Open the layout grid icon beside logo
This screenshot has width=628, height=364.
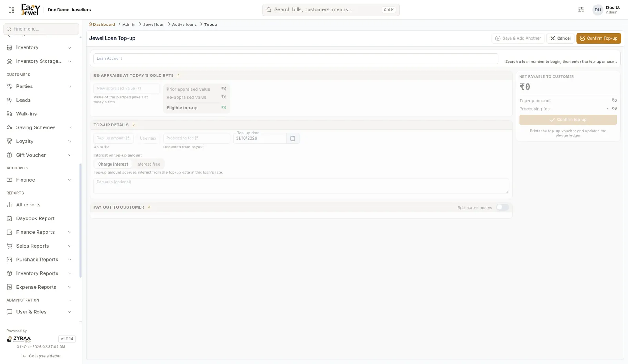coord(11,10)
